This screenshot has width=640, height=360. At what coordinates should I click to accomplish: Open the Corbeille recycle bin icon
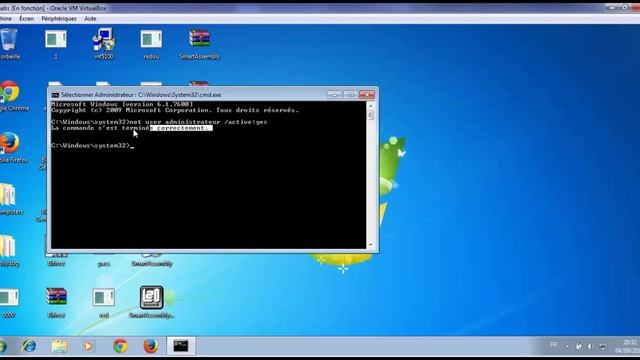9,44
